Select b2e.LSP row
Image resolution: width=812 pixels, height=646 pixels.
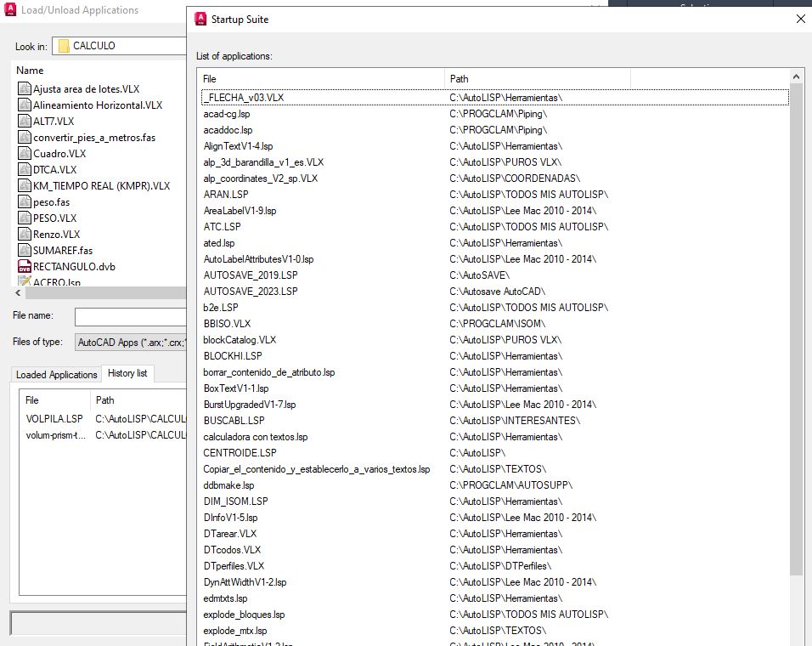tap(494, 307)
